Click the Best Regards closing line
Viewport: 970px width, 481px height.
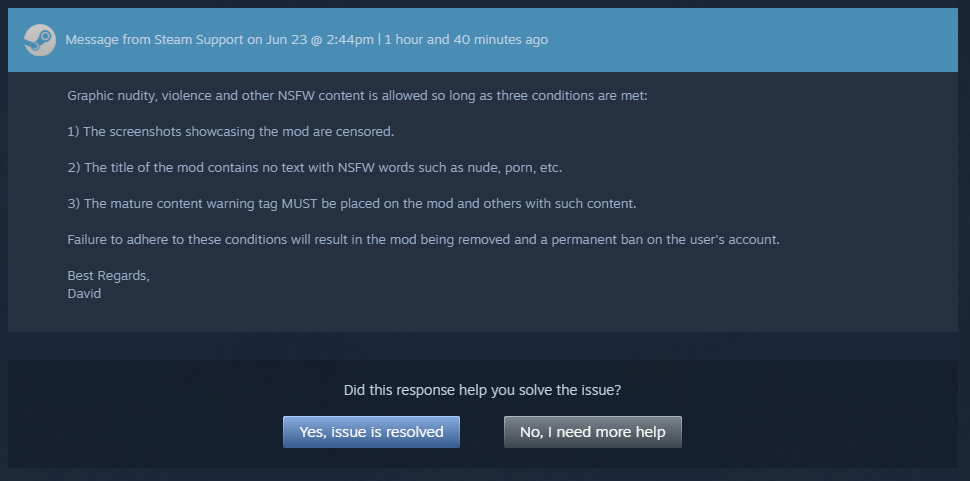(x=108, y=276)
